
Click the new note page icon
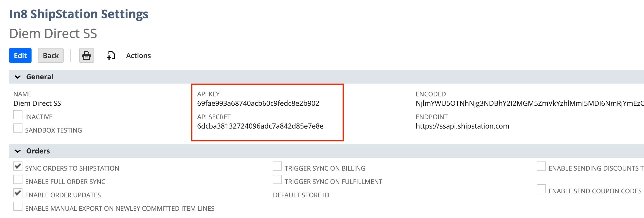111,55
